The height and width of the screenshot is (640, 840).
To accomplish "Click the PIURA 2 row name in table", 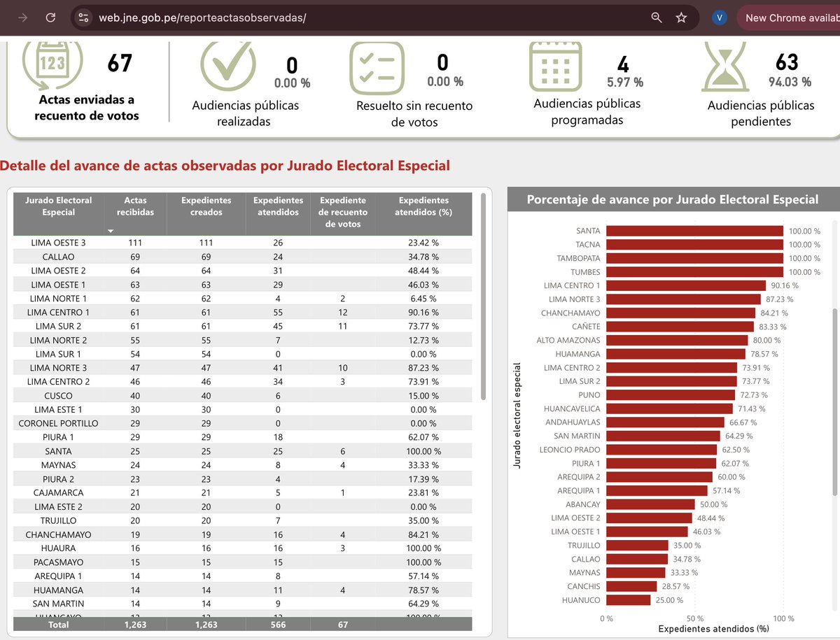I will pyautogui.click(x=59, y=478).
